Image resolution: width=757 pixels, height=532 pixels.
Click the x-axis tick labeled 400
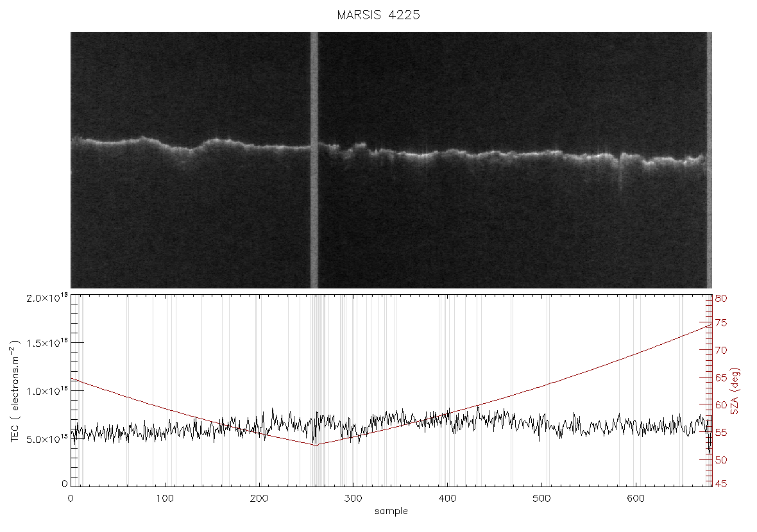(x=447, y=499)
